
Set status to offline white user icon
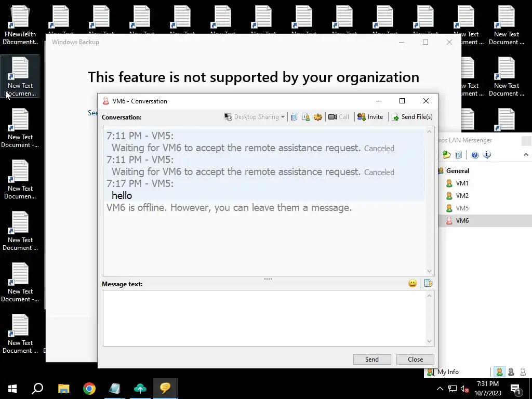click(x=523, y=372)
